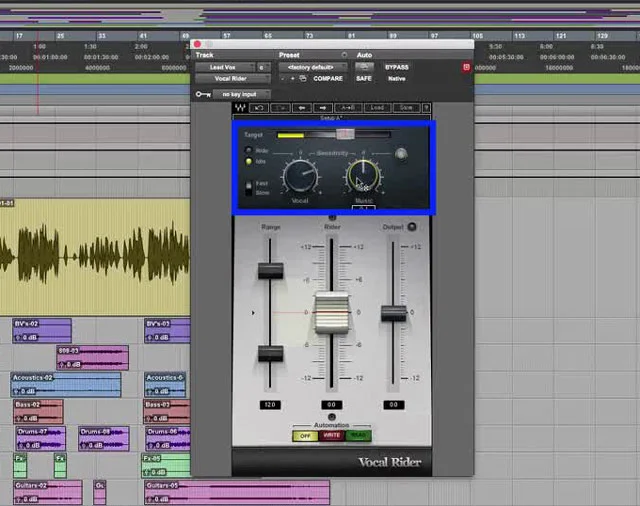Toggle the round button beside Output label
Viewport: 640px width, 506px height.
tap(412, 226)
